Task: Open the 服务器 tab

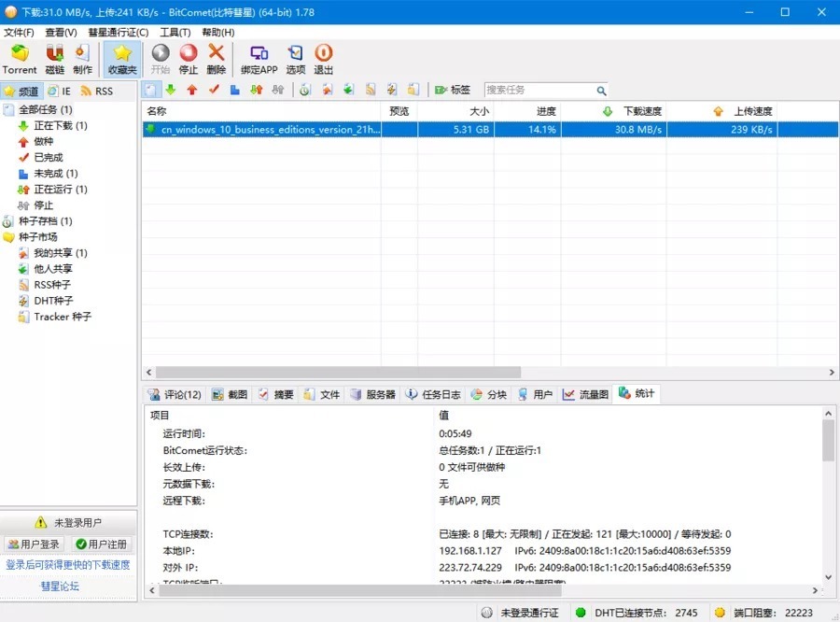Action: [x=372, y=395]
